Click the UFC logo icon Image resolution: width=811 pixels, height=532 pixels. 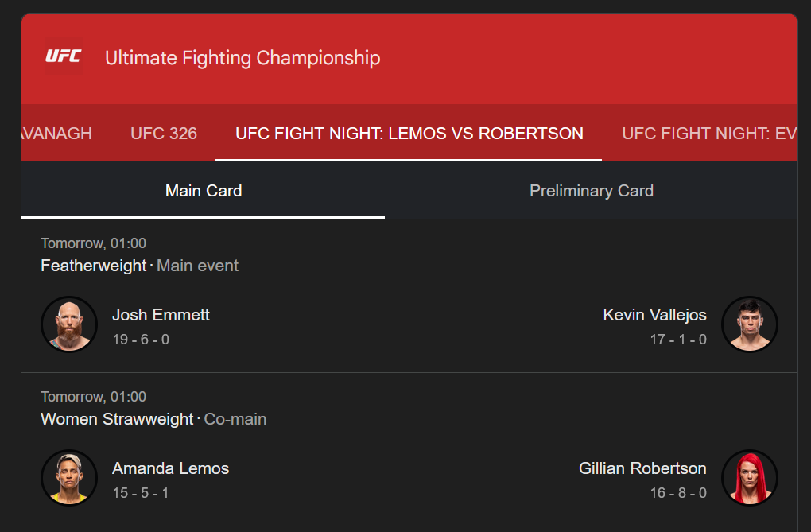pos(63,56)
